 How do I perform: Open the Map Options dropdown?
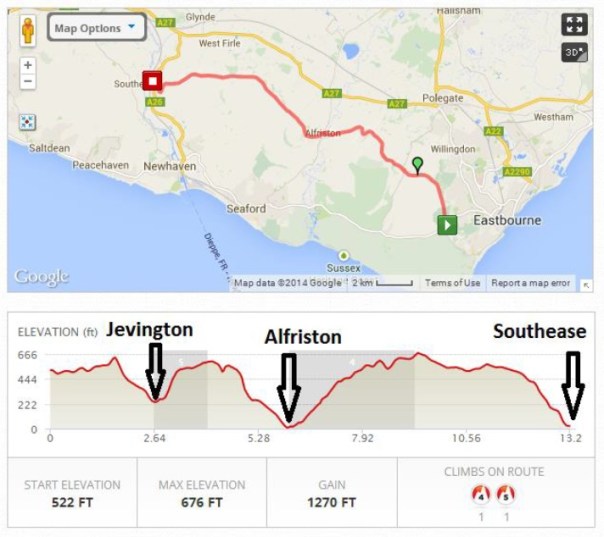98,28
